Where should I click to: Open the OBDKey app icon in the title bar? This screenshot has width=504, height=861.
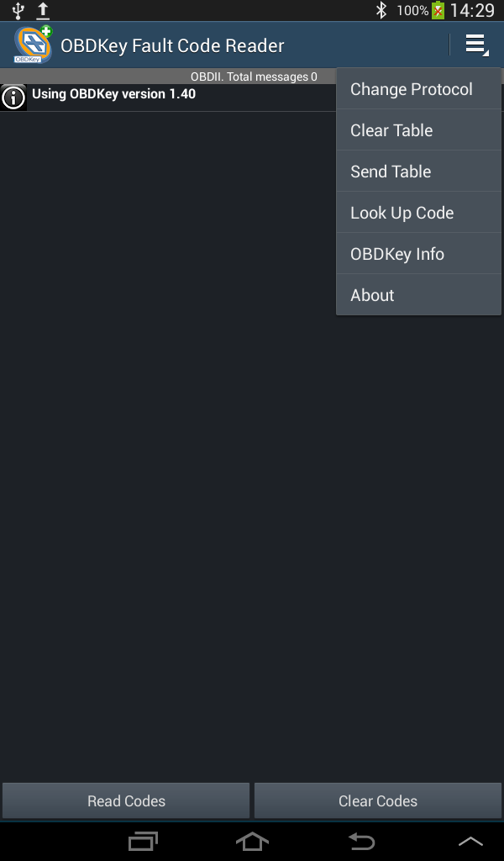click(30, 45)
